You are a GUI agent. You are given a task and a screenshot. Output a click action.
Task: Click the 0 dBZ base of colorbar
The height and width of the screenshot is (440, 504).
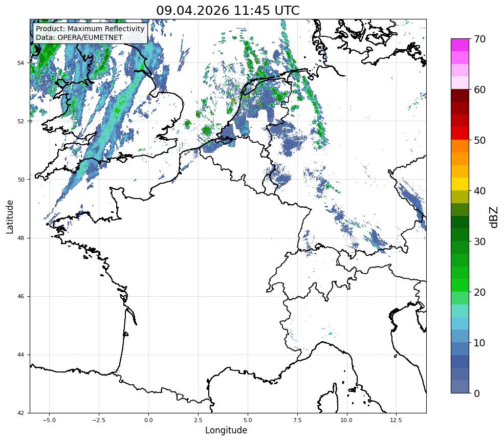tap(459, 386)
